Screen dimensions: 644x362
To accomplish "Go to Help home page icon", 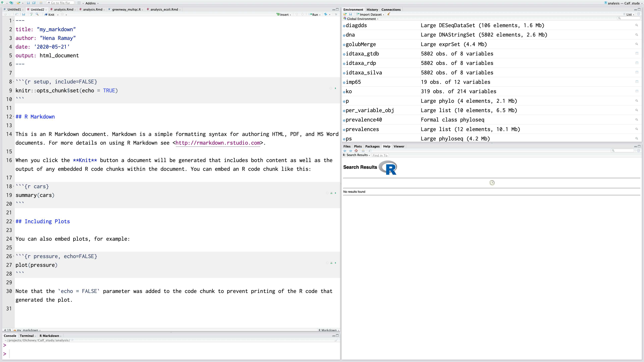I will click(356, 151).
